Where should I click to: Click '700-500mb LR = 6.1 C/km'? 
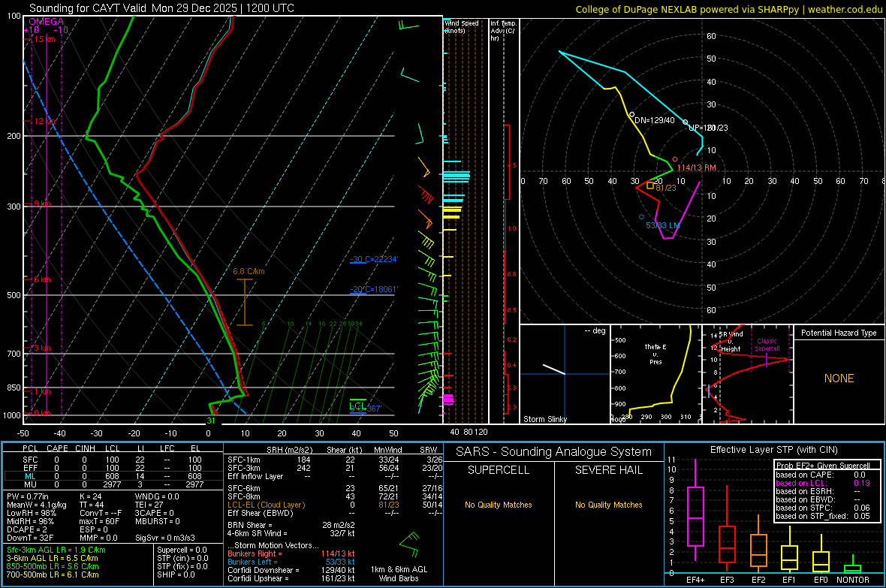(x=53, y=574)
